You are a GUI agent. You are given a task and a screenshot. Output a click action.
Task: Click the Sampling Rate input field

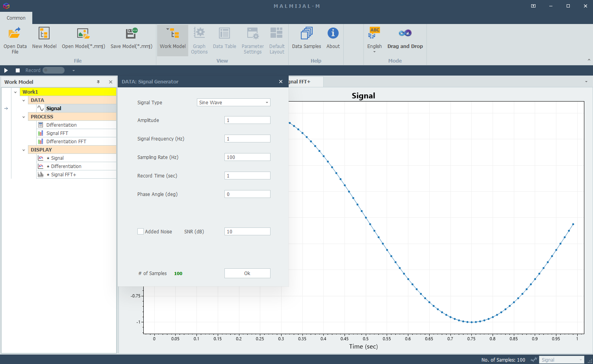click(247, 157)
